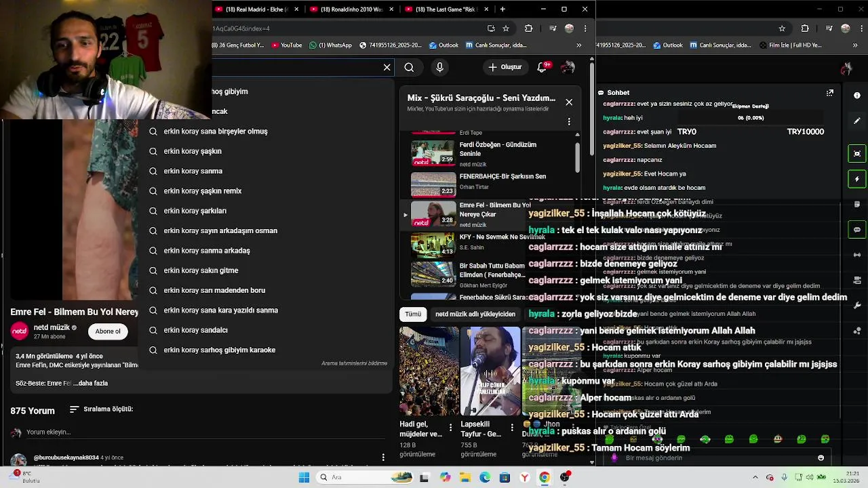Click the YouTube page vertical scrollbar
Viewport: 868px width, 488px height.
click(x=592, y=108)
